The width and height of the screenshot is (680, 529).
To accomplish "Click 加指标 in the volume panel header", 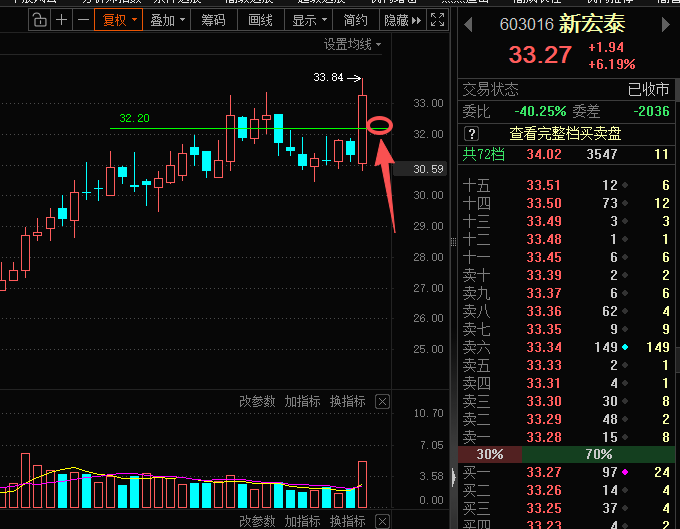I will click(302, 402).
